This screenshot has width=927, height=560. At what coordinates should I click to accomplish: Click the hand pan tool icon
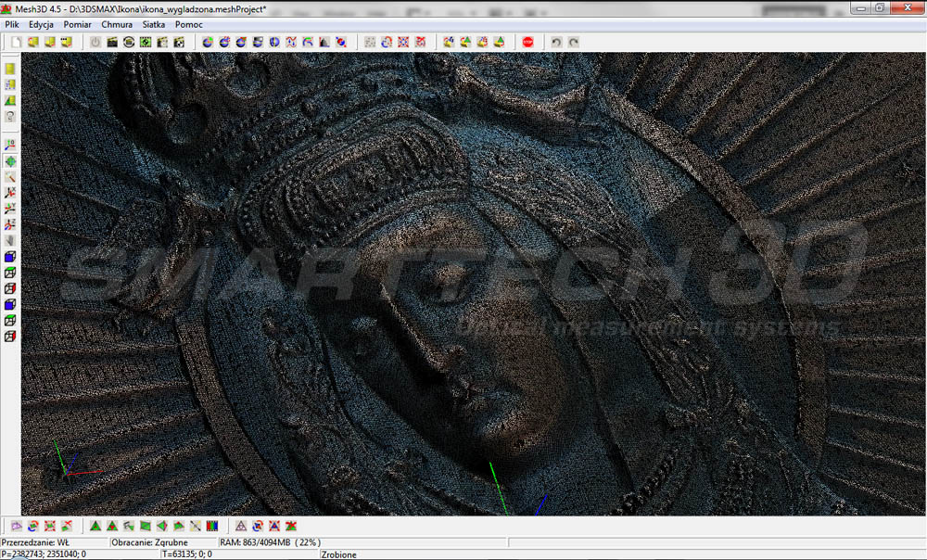(x=10, y=241)
